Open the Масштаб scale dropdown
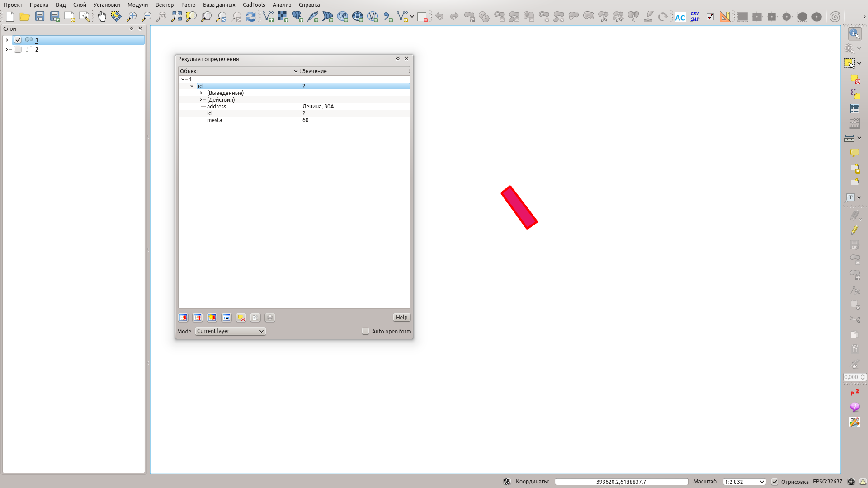868x488 pixels. 744,482
